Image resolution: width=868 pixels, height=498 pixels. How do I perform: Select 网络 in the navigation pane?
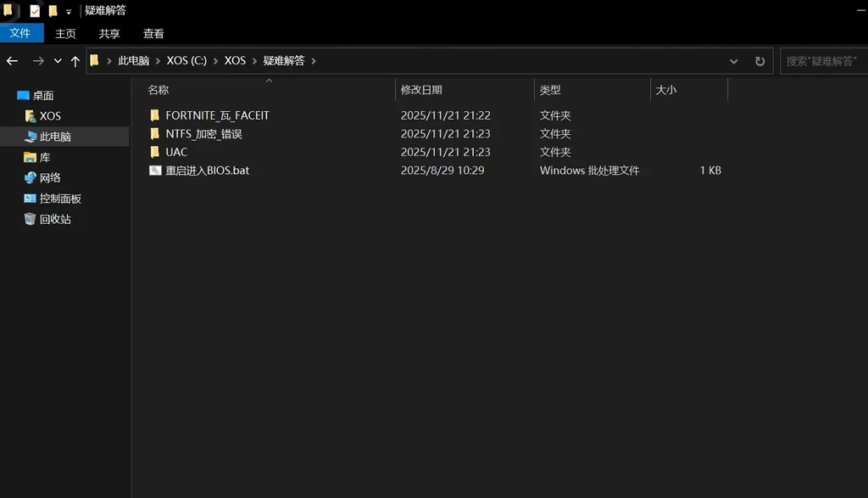(x=50, y=178)
